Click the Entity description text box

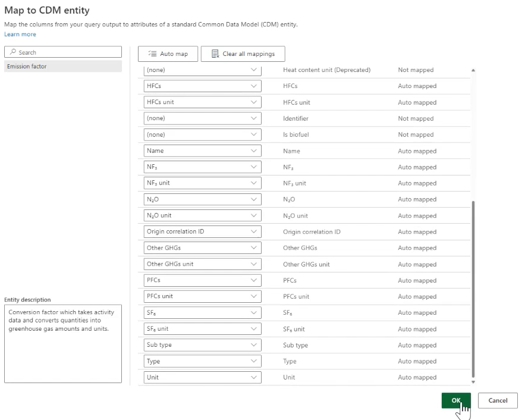coord(63,344)
